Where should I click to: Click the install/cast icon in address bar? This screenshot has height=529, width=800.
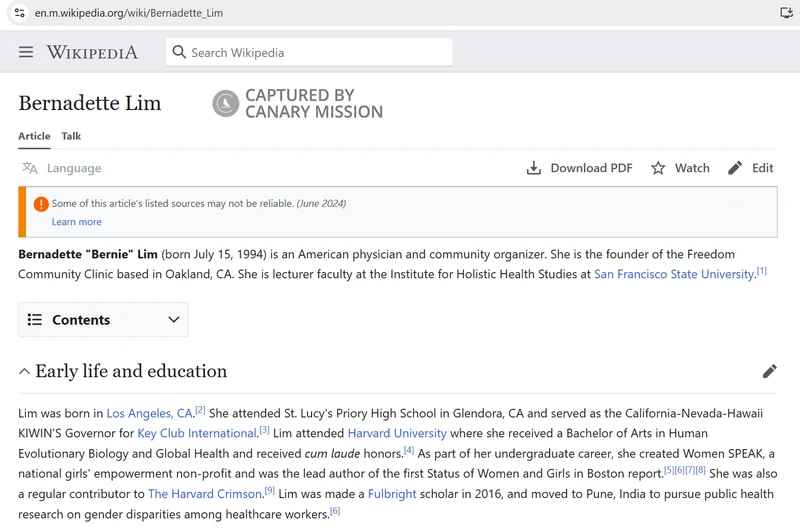[787, 13]
